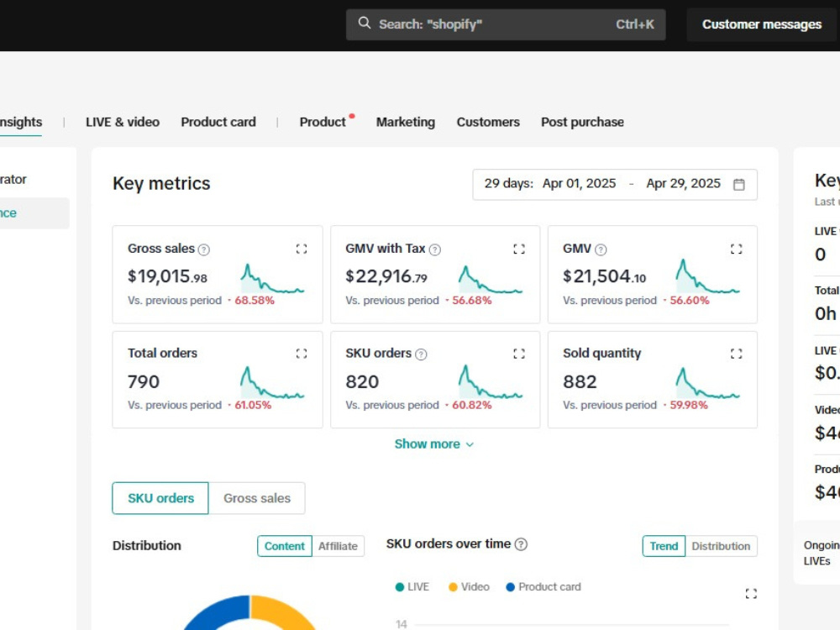The height and width of the screenshot is (630, 840).
Task: Toggle the Product card legend series
Action: pos(543,587)
